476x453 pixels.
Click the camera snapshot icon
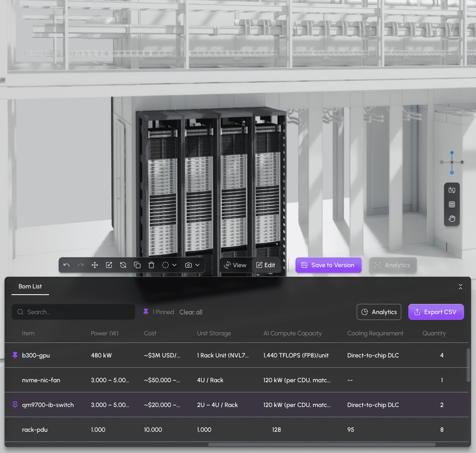(x=188, y=265)
